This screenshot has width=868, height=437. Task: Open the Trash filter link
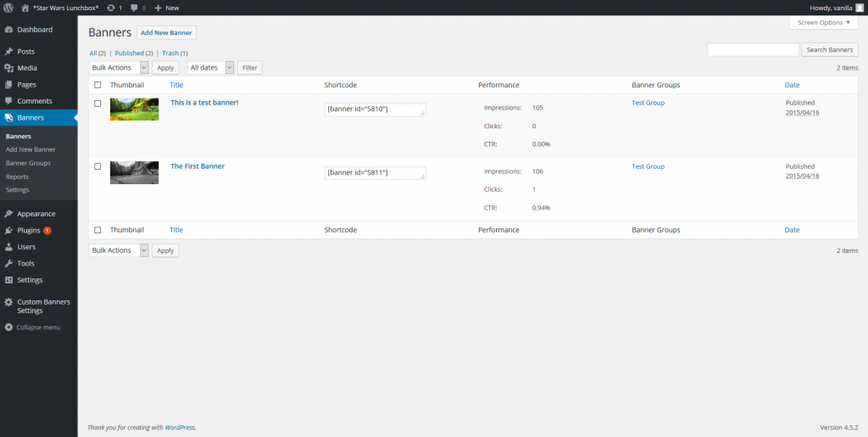(x=170, y=53)
